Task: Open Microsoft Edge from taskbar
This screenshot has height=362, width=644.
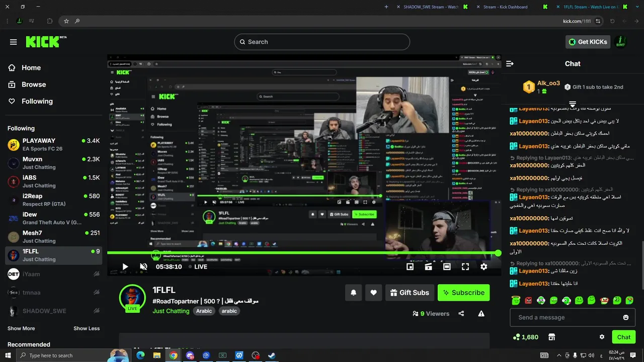Action: point(140,355)
